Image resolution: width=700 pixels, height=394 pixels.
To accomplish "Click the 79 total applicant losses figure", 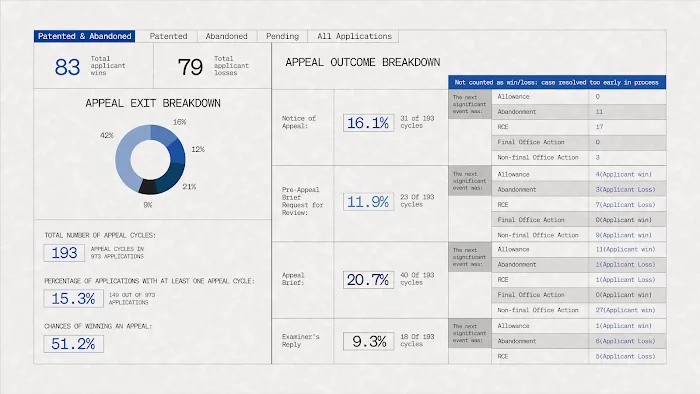I will 191,67.
